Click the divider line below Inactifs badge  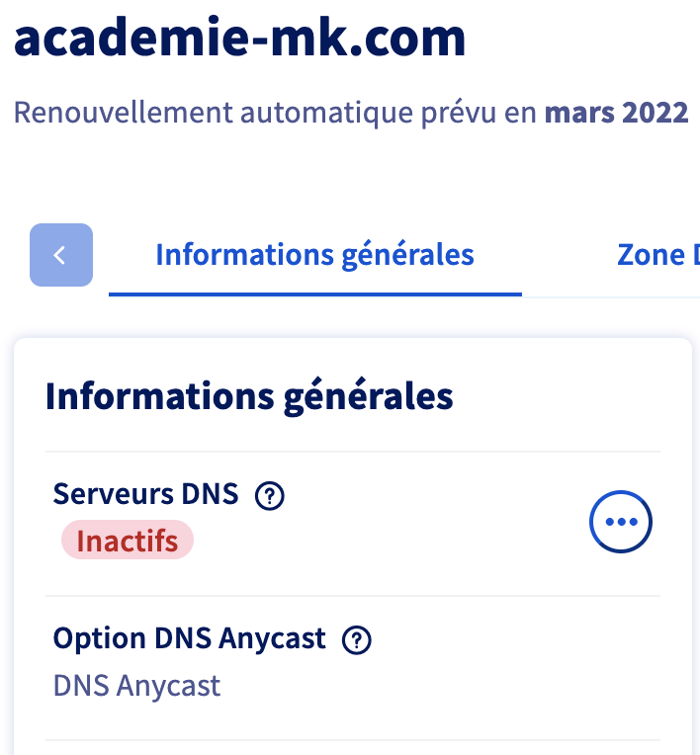[x=353, y=596]
